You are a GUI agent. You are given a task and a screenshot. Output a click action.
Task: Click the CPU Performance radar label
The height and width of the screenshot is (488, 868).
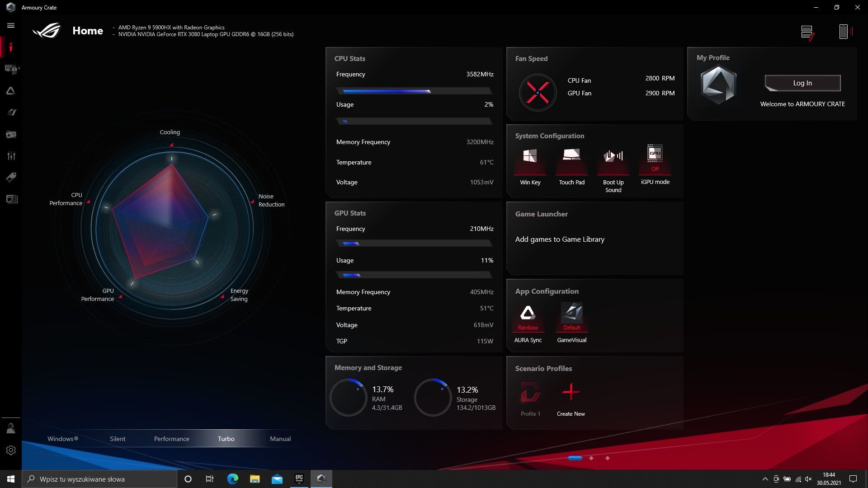[66, 199]
